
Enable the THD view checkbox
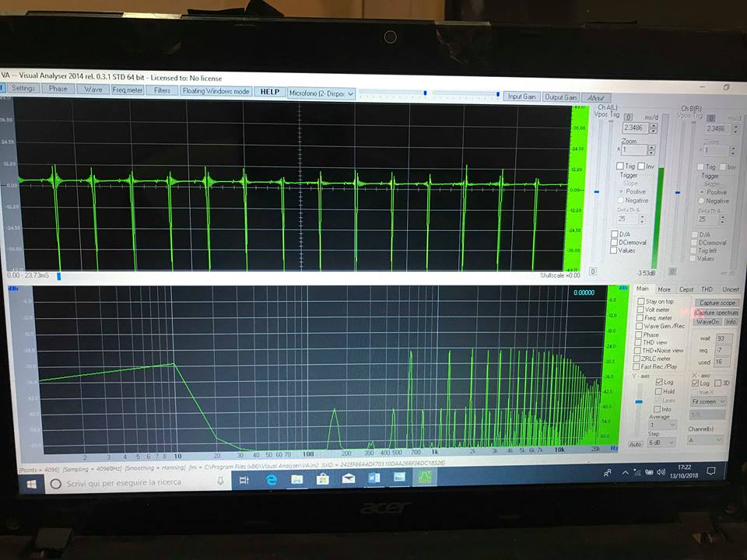[638, 342]
